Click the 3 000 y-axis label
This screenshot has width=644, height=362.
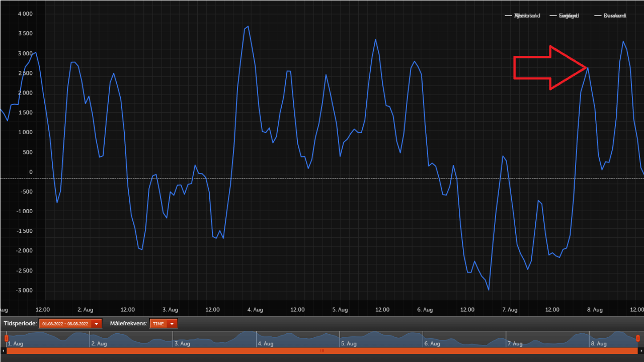pos(25,53)
